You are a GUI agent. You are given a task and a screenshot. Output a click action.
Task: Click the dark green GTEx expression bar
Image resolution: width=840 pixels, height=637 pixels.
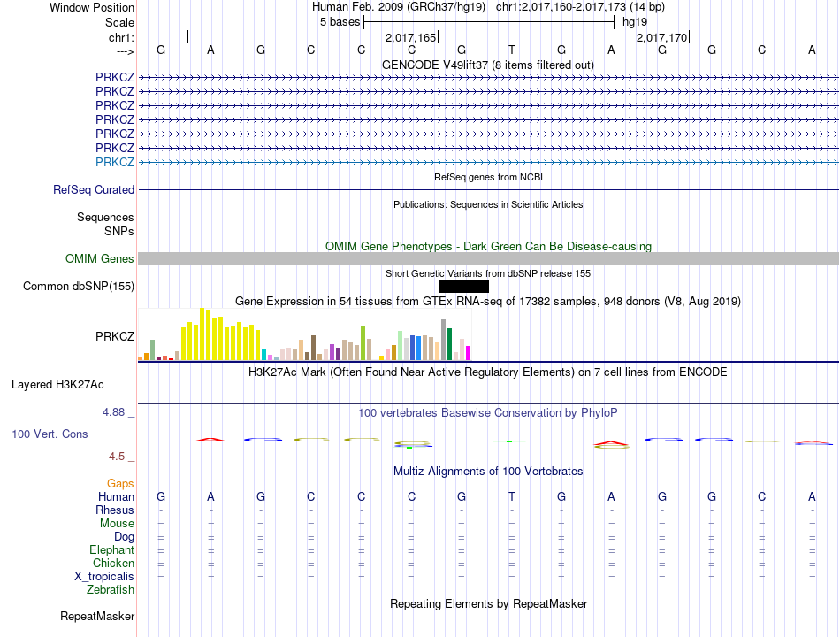(449, 343)
